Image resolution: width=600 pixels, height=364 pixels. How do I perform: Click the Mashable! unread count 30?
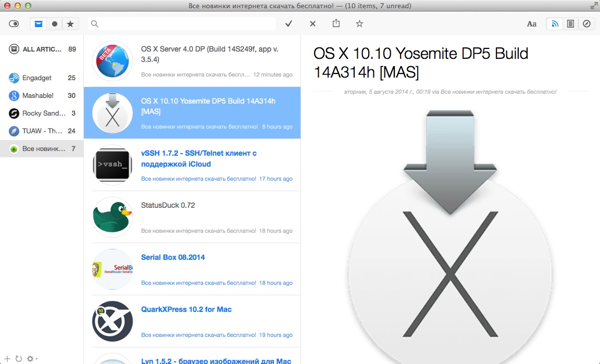71,95
